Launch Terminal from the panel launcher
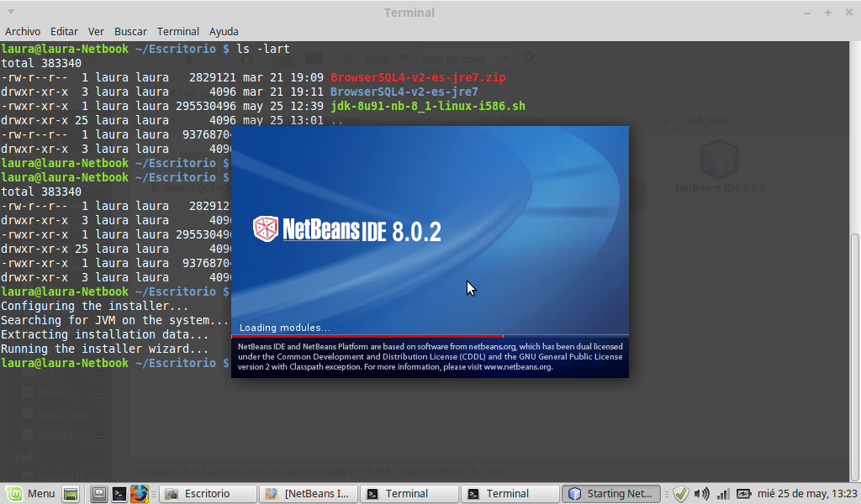This screenshot has height=504, width=861. pyautogui.click(x=119, y=494)
